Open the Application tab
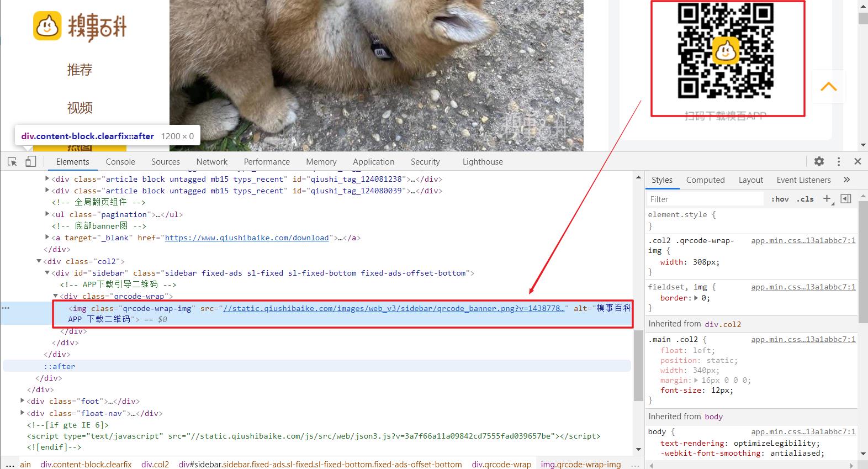The image size is (868, 469). (x=374, y=161)
